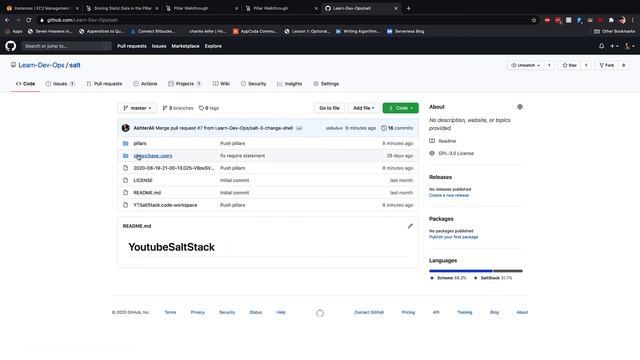Star the repository
The image size is (640, 360).
tap(569, 65)
